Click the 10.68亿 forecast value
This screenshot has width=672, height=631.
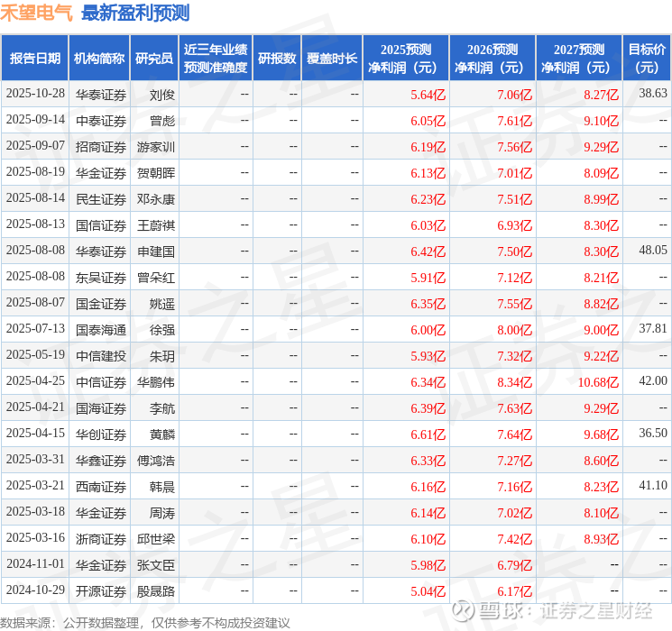pos(598,382)
